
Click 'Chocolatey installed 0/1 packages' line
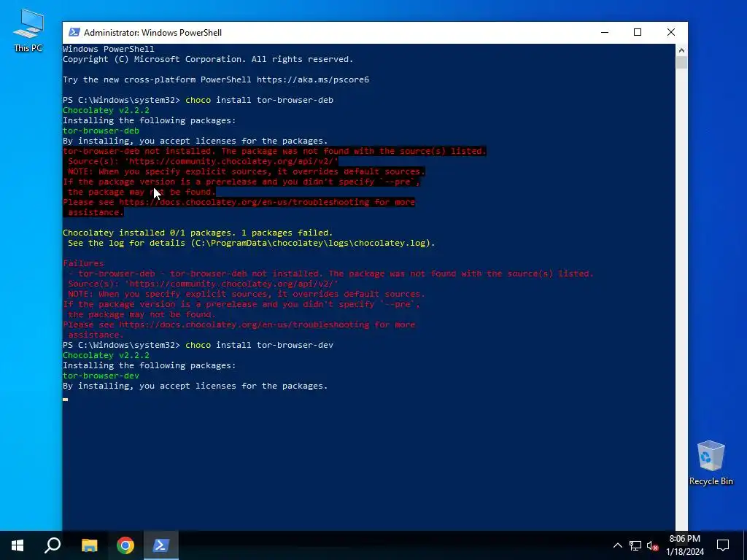pyautogui.click(x=198, y=233)
